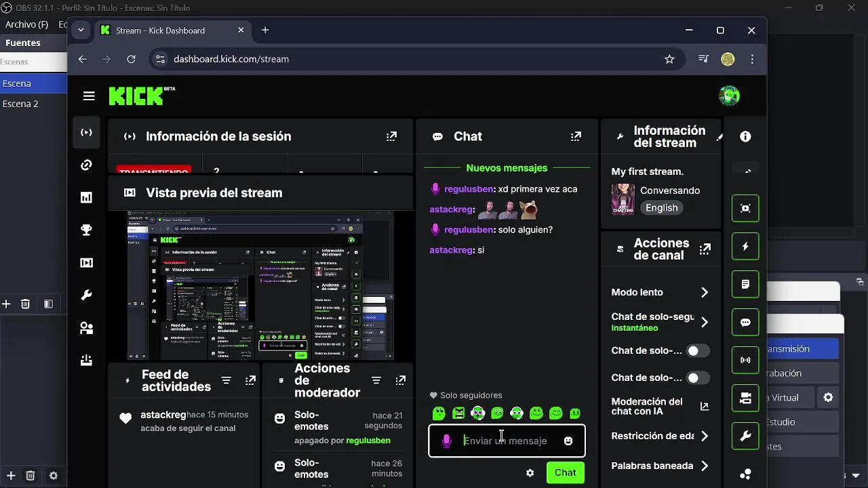Click the green regulusben link in moderator actions
The height and width of the screenshot is (488, 868).
click(x=368, y=441)
